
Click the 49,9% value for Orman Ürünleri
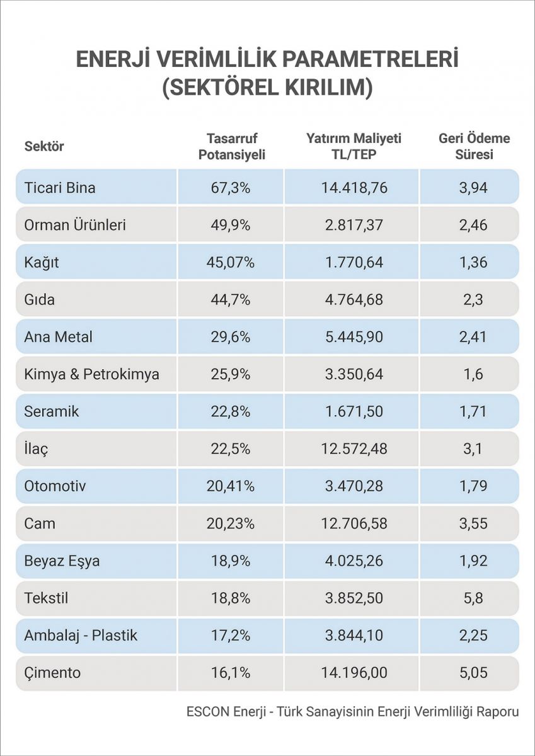click(231, 225)
